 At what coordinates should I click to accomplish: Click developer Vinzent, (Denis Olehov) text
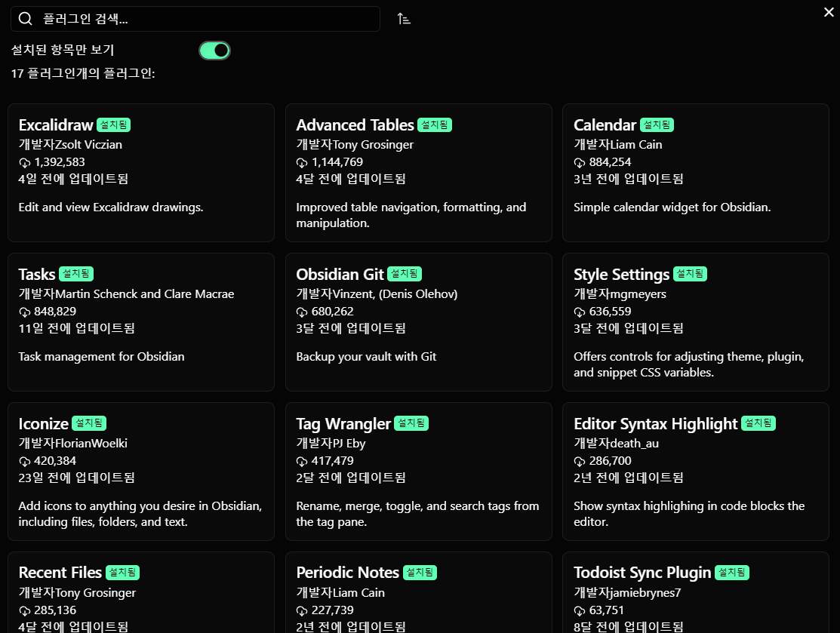pos(377,294)
